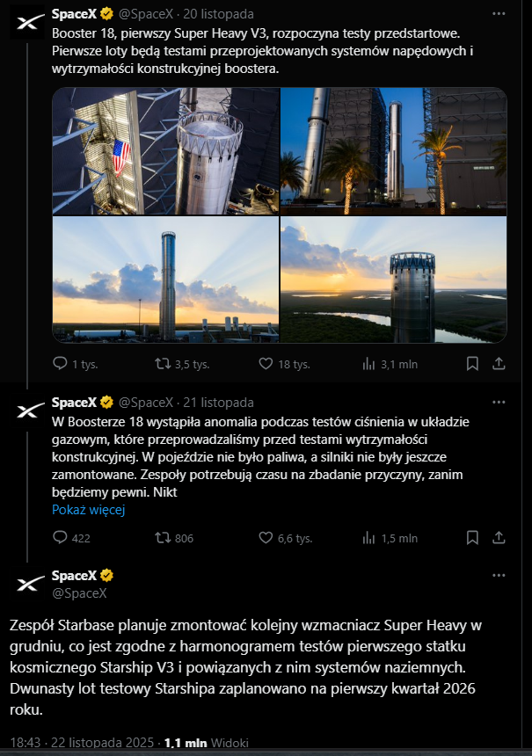
Task: Share the 20 listopada SpaceX tweet
Action: (499, 363)
